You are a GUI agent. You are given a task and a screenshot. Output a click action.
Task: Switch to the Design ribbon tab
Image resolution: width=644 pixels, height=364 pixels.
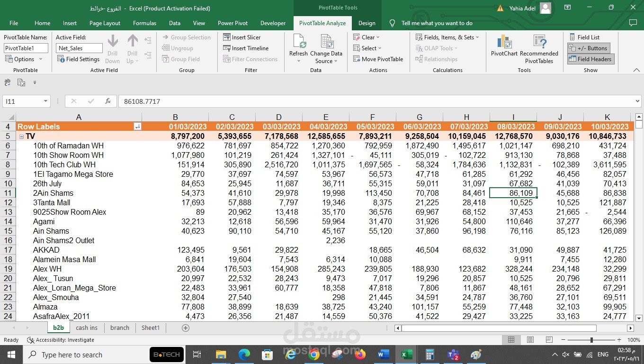[367, 23]
